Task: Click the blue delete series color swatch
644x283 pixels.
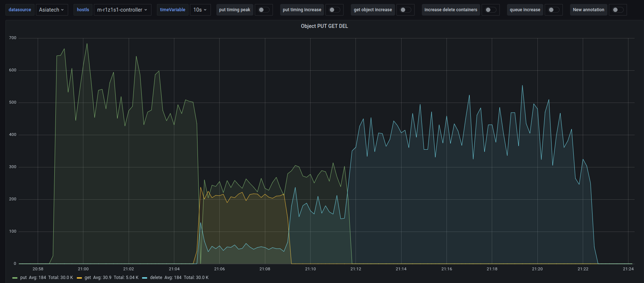Action: coord(145,278)
